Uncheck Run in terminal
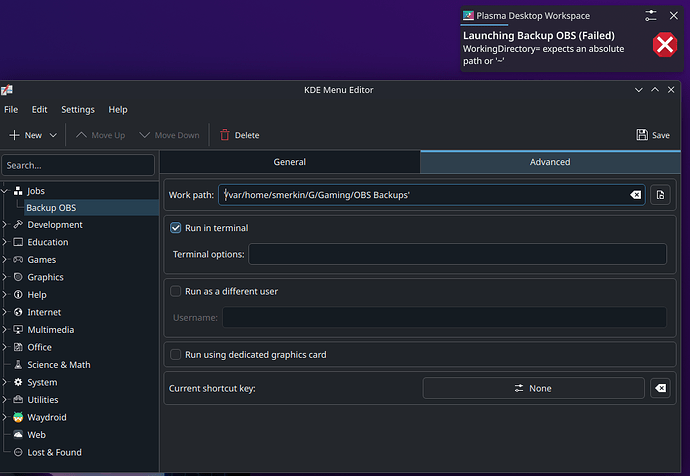 [x=176, y=228]
